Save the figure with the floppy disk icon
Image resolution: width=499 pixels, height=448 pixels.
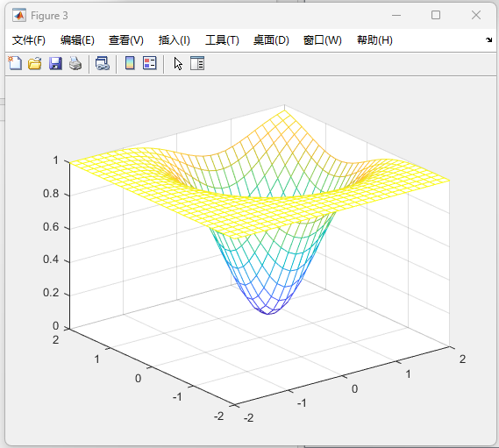pos(55,63)
